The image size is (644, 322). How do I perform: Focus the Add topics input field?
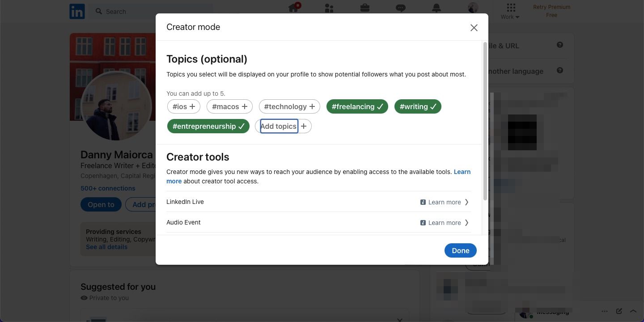coord(279,126)
